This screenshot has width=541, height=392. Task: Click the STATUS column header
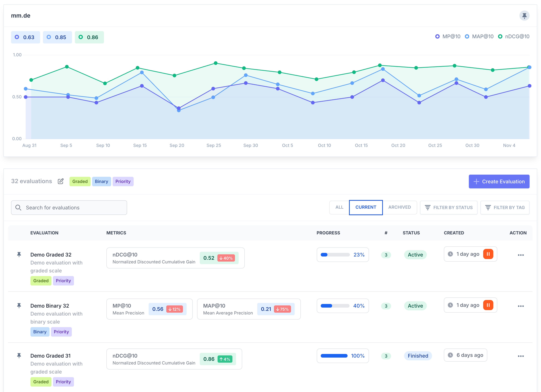pos(411,233)
